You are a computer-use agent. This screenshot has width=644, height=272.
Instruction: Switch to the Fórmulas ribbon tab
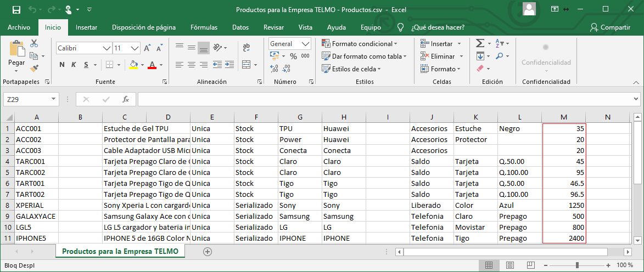[x=204, y=27]
